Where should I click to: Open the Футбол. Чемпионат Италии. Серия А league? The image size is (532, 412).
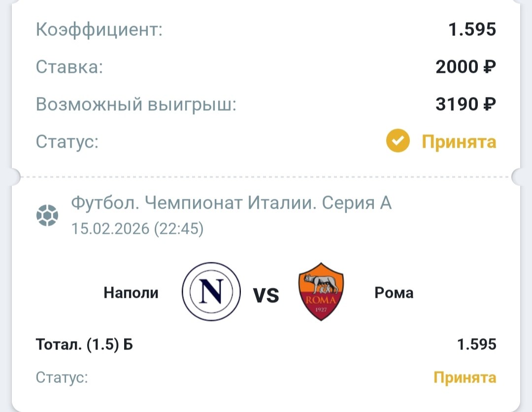pyautogui.click(x=232, y=203)
